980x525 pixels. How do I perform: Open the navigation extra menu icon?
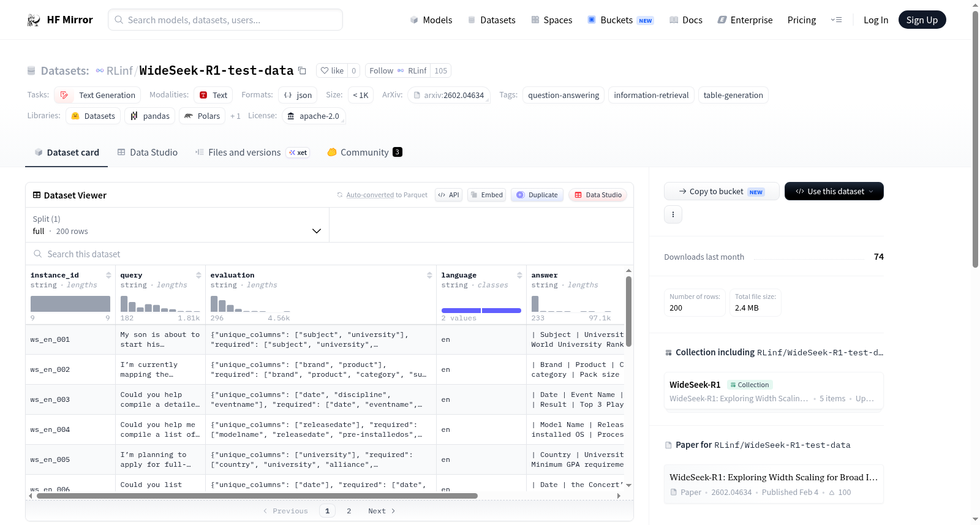click(836, 20)
